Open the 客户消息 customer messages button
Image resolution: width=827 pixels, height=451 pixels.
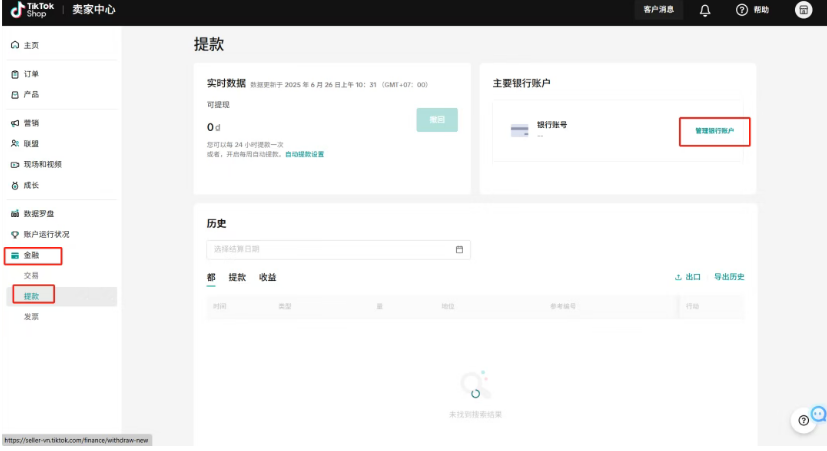(659, 9)
